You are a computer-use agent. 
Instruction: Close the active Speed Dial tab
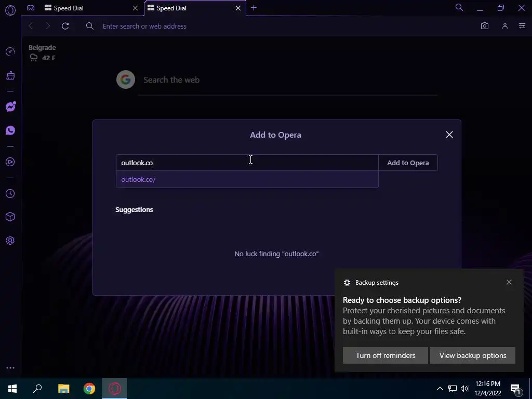coord(238,8)
